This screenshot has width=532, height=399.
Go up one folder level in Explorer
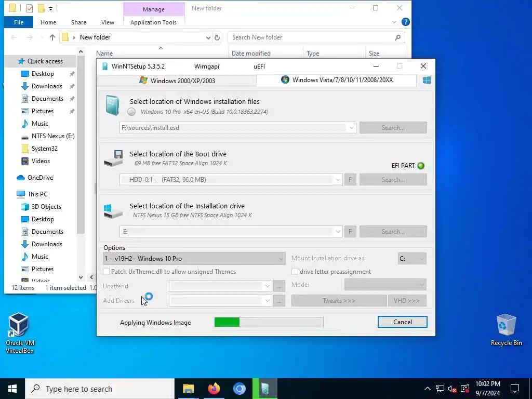click(52, 37)
